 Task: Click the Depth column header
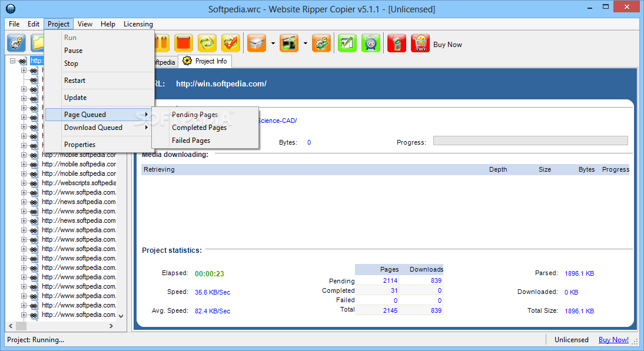pyautogui.click(x=498, y=169)
